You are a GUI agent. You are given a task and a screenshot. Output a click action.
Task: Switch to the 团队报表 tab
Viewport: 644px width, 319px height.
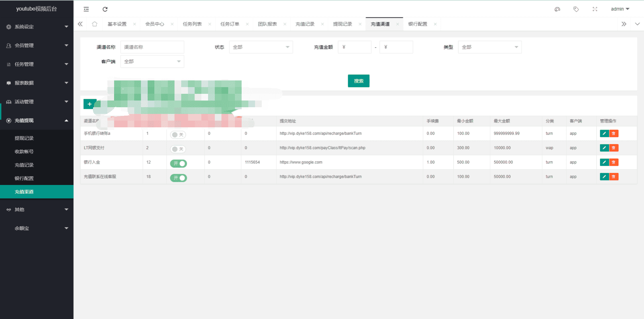pyautogui.click(x=267, y=24)
